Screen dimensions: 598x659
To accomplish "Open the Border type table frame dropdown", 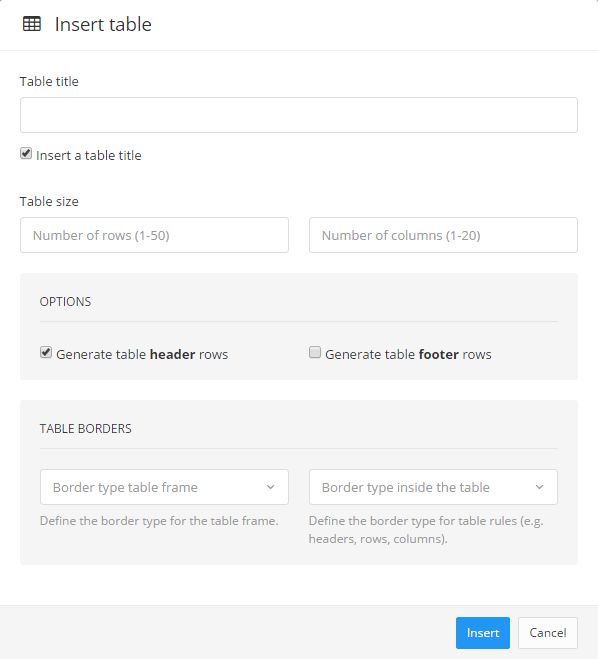I will coord(164,487).
